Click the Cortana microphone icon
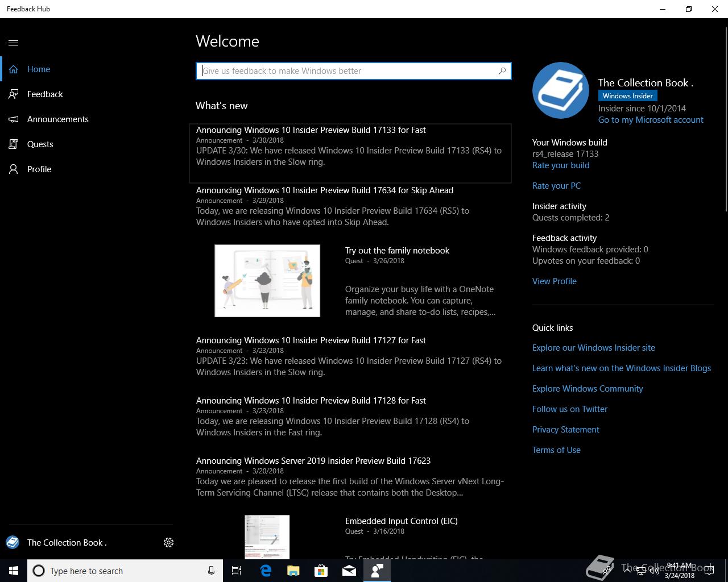The height and width of the screenshot is (582, 728). 211,571
